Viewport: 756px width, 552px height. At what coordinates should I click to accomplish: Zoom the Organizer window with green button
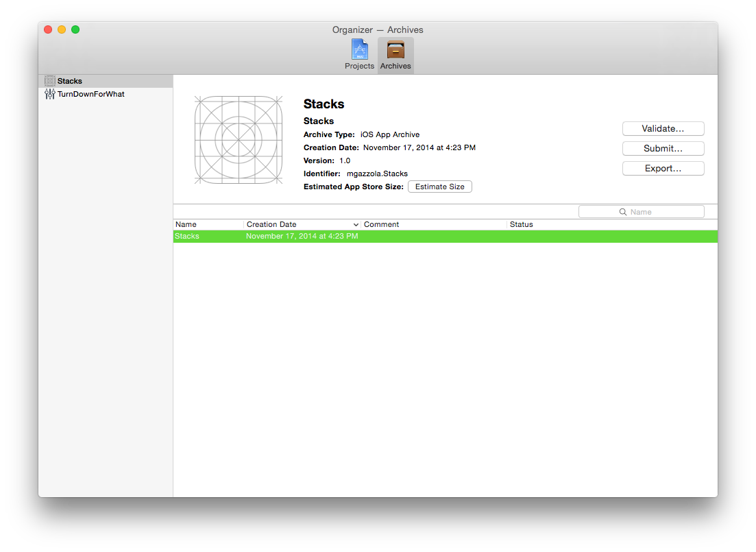coord(75,29)
